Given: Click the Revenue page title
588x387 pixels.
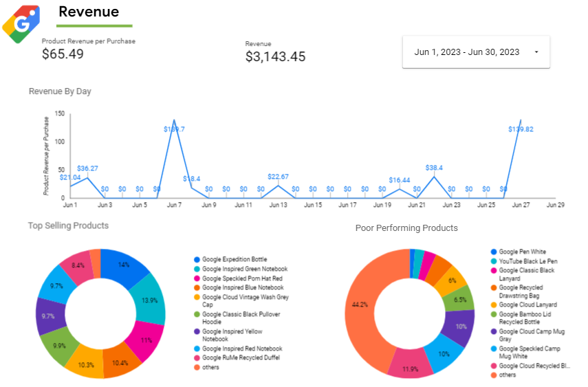Looking at the screenshot, I should 89,12.
